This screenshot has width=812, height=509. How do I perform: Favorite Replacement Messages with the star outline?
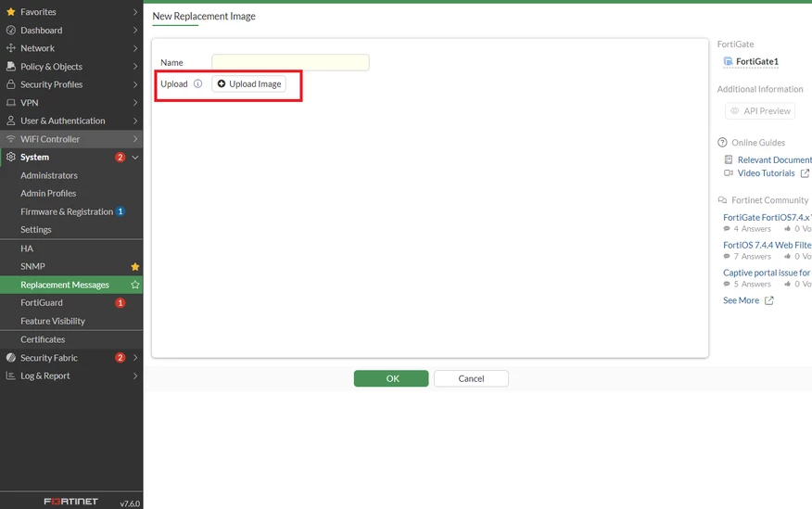tap(135, 285)
